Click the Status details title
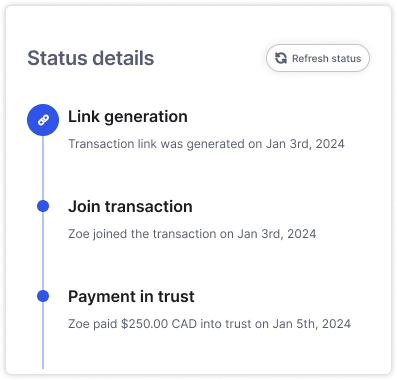This screenshot has width=397, height=380. point(91,58)
